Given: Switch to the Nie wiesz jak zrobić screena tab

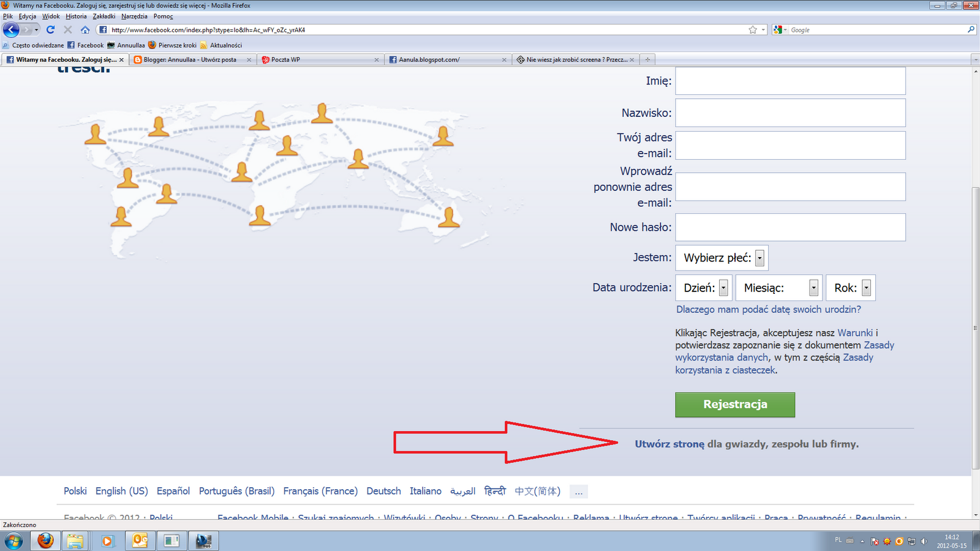Looking at the screenshot, I should pyautogui.click(x=576, y=59).
